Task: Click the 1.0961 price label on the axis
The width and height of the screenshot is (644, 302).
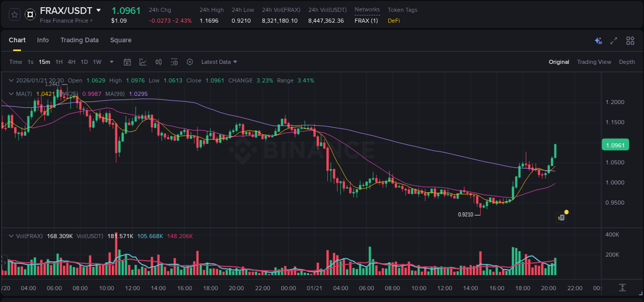Action: [615, 145]
